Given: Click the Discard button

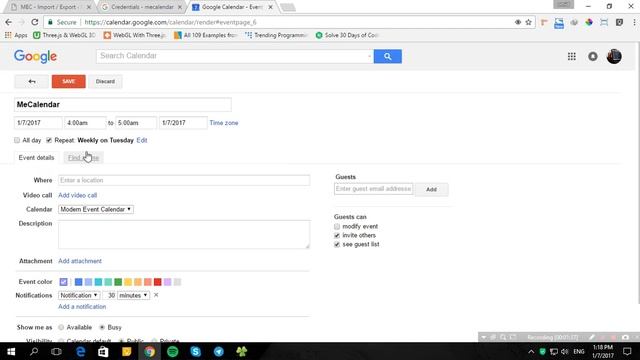Looking at the screenshot, I should point(105,81).
